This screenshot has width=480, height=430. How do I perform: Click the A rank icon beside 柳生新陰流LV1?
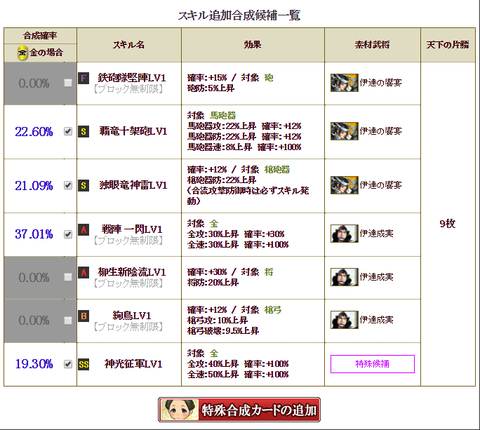84,272
